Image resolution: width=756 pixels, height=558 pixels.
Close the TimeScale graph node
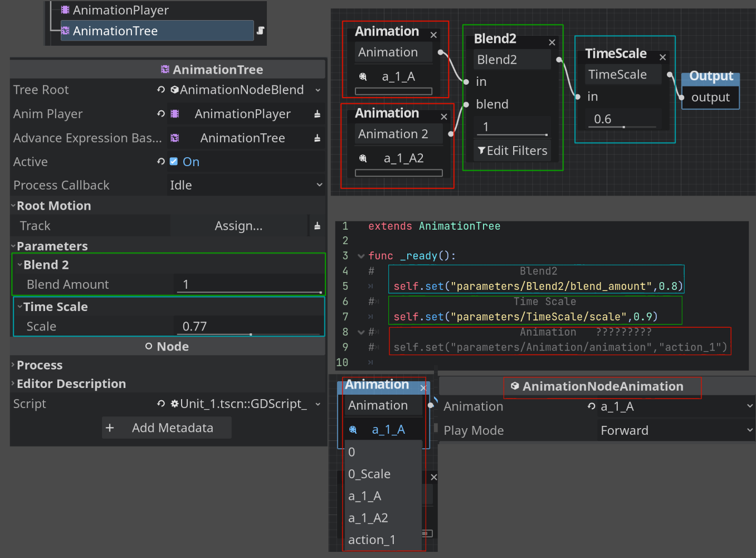point(663,57)
